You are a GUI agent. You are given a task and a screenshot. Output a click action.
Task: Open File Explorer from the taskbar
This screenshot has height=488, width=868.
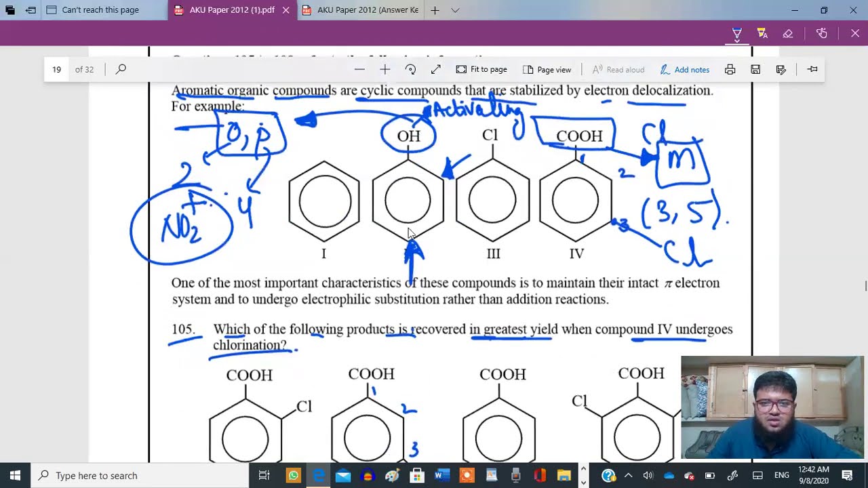coord(564,475)
